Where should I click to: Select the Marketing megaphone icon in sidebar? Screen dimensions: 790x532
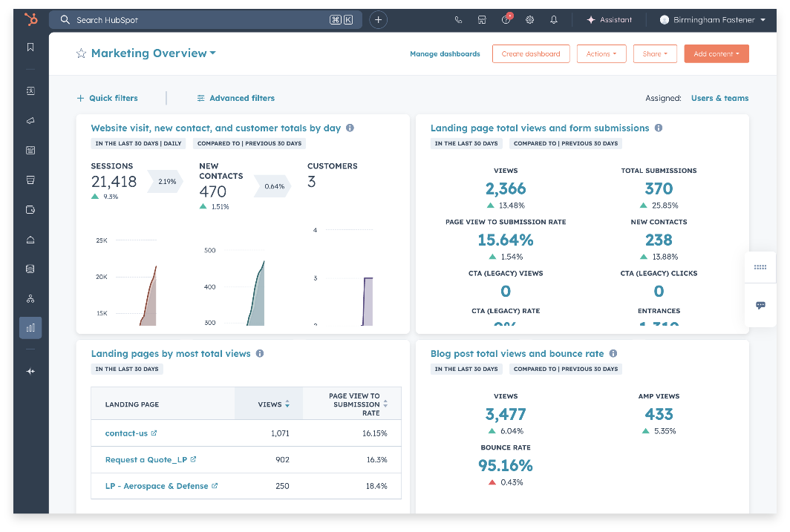click(x=30, y=120)
